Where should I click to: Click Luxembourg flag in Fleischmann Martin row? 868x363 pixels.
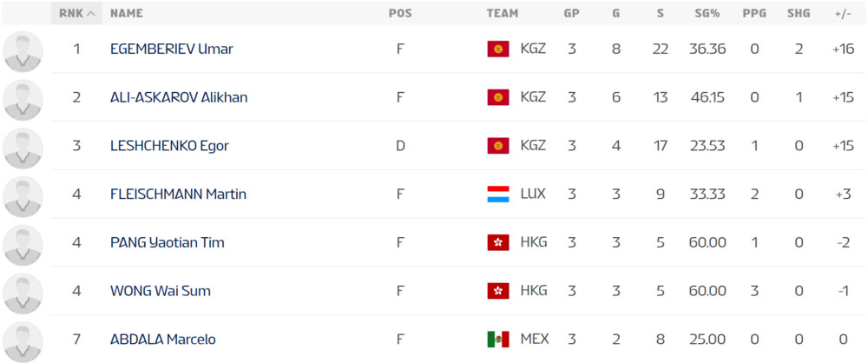click(497, 195)
